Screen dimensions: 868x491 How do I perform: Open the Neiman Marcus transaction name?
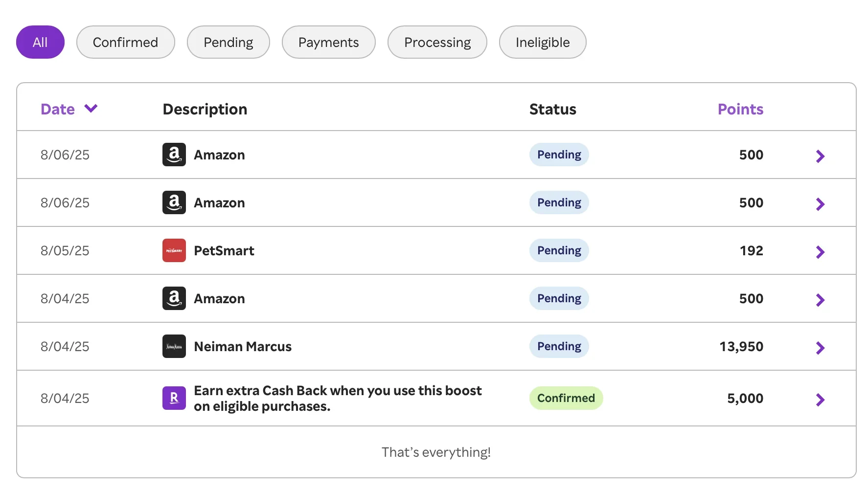242,346
